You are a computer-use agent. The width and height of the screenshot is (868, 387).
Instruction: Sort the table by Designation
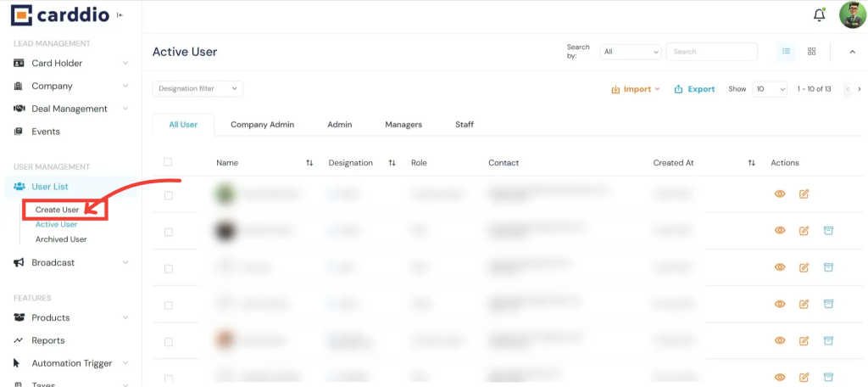click(x=392, y=163)
